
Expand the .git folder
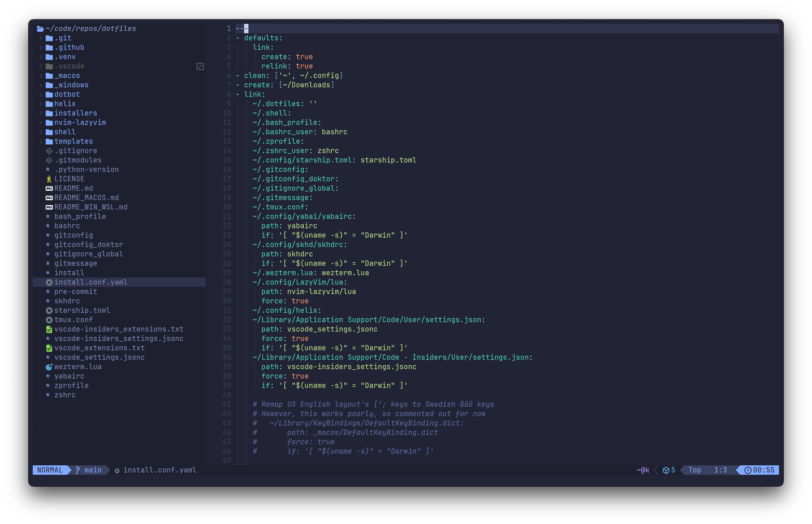pyautogui.click(x=41, y=38)
